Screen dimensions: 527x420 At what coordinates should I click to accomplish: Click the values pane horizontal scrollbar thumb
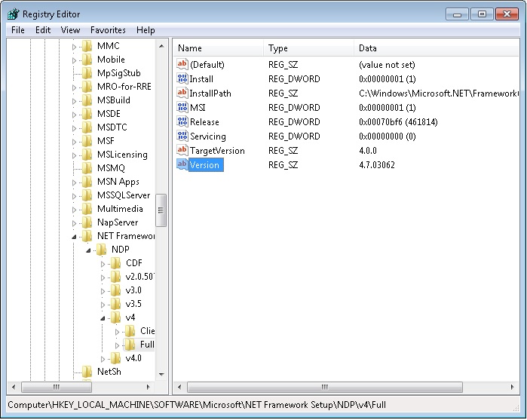tap(325, 387)
